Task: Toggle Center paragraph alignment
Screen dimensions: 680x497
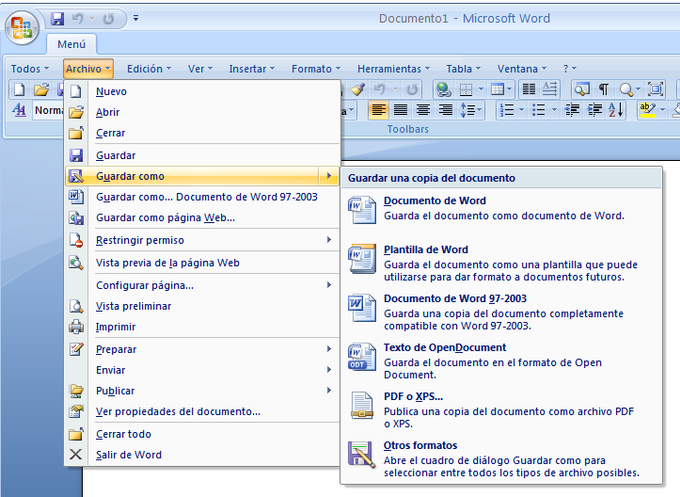Action: (423, 110)
